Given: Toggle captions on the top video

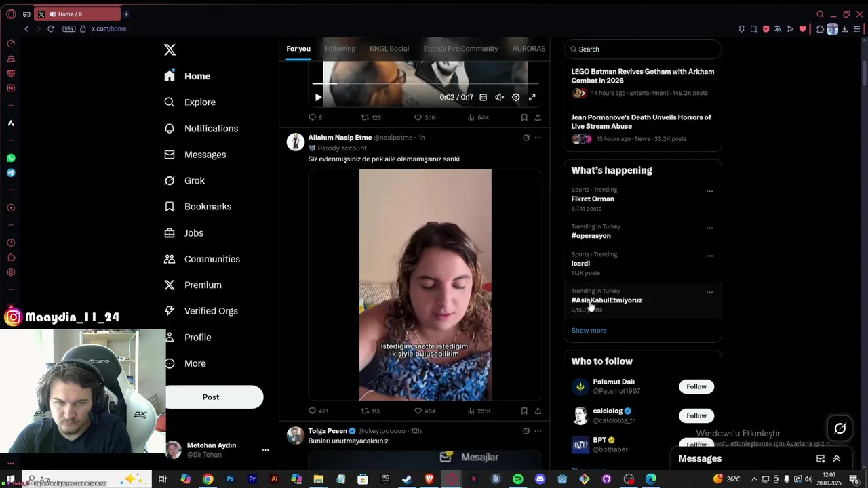Looking at the screenshot, I should pos(483,98).
